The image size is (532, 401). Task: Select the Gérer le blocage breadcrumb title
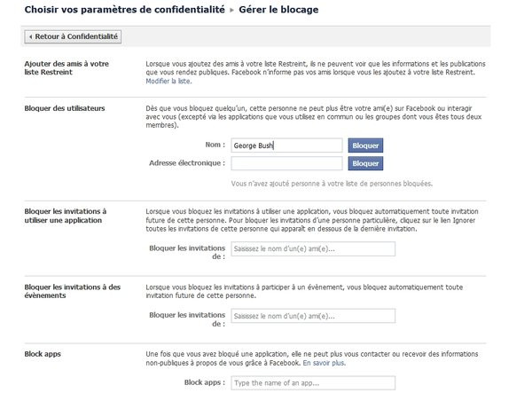[278, 10]
